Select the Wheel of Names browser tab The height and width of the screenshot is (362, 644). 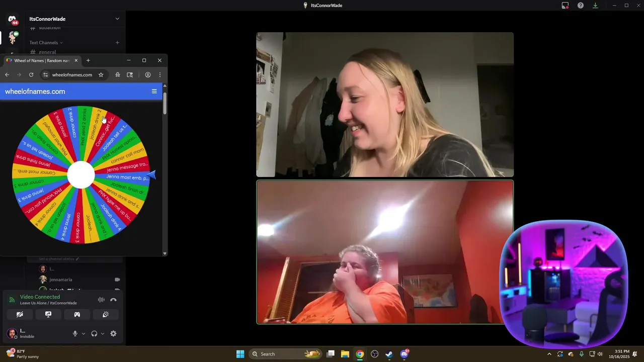click(42, 60)
